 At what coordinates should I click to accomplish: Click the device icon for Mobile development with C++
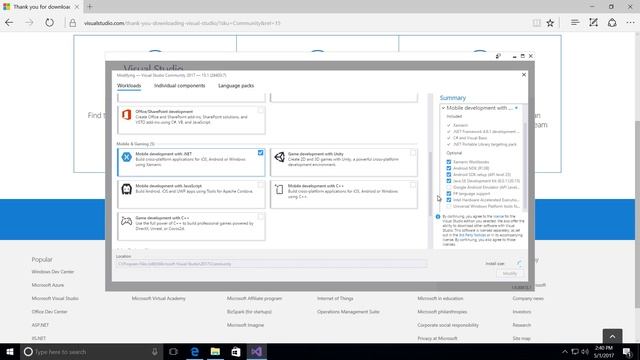(x=279, y=189)
